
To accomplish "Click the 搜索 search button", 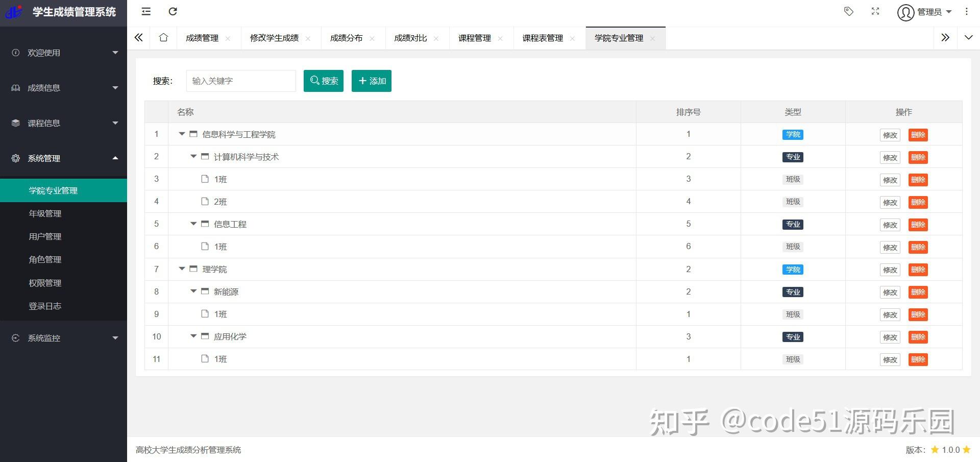I will pyautogui.click(x=324, y=81).
